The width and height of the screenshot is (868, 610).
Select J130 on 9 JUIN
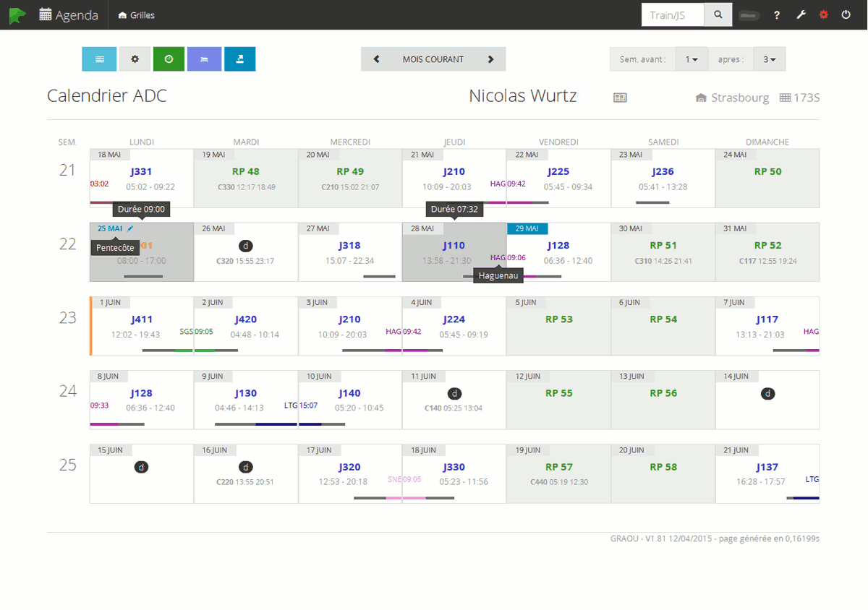246,393
